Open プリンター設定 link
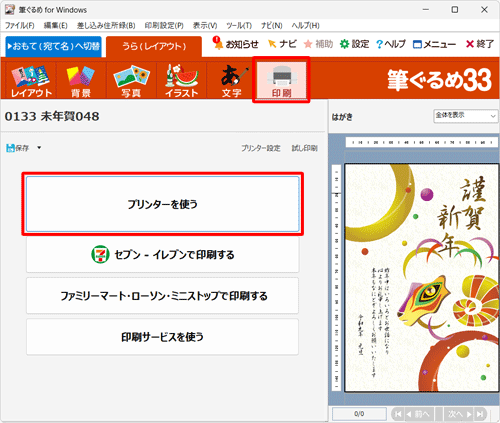 click(261, 148)
